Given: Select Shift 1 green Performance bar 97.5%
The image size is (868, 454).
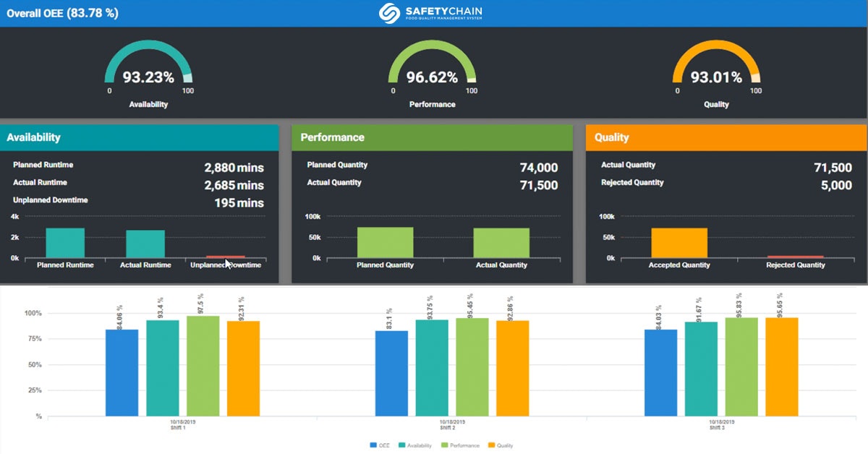Looking at the screenshot, I should coord(203,366).
